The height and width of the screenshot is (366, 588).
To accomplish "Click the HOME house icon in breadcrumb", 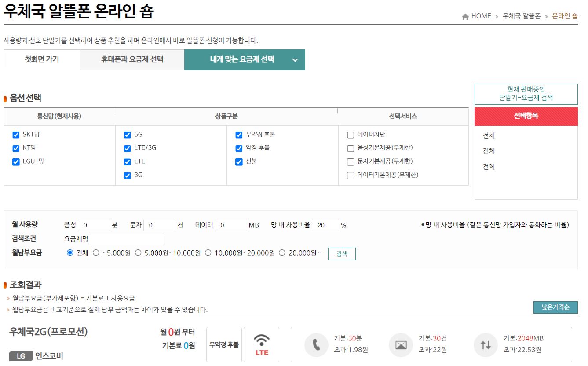I will (465, 16).
